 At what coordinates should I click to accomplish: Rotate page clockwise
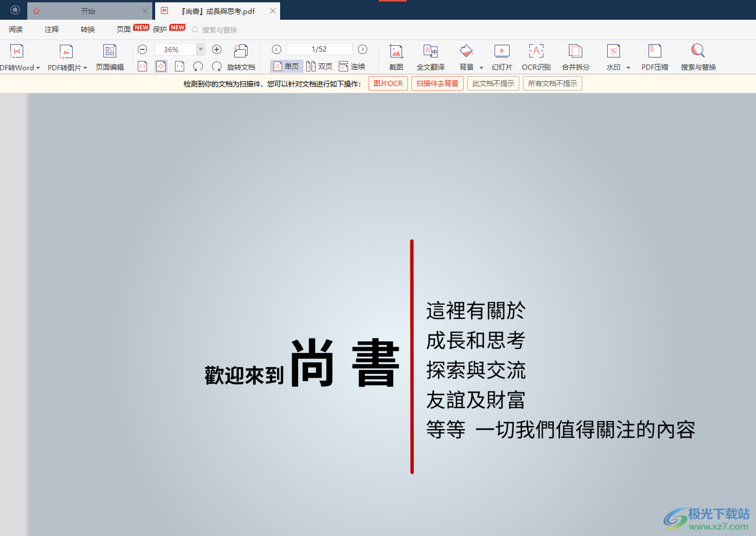click(217, 66)
